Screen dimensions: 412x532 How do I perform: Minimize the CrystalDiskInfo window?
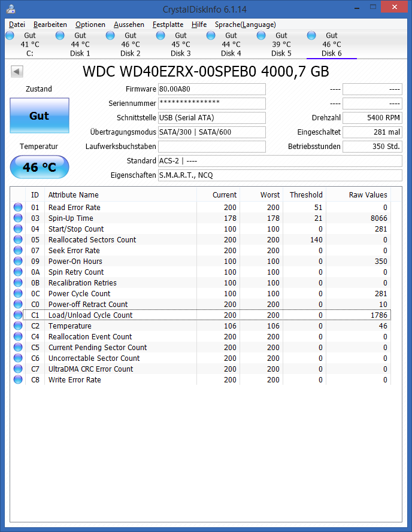[x=357, y=7]
